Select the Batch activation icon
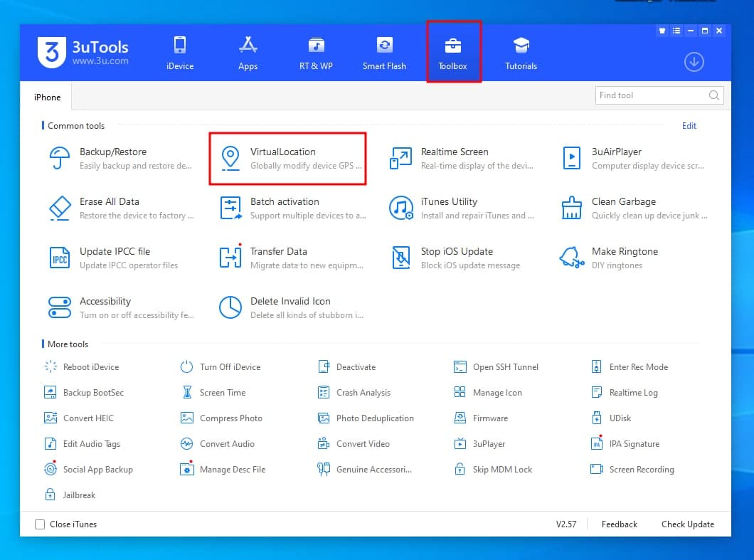Viewport: 754px width, 560px height. [230, 208]
